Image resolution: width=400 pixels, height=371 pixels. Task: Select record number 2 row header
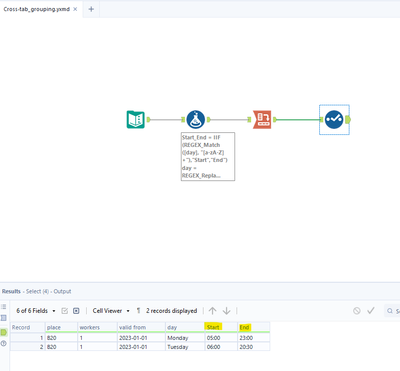point(28,347)
